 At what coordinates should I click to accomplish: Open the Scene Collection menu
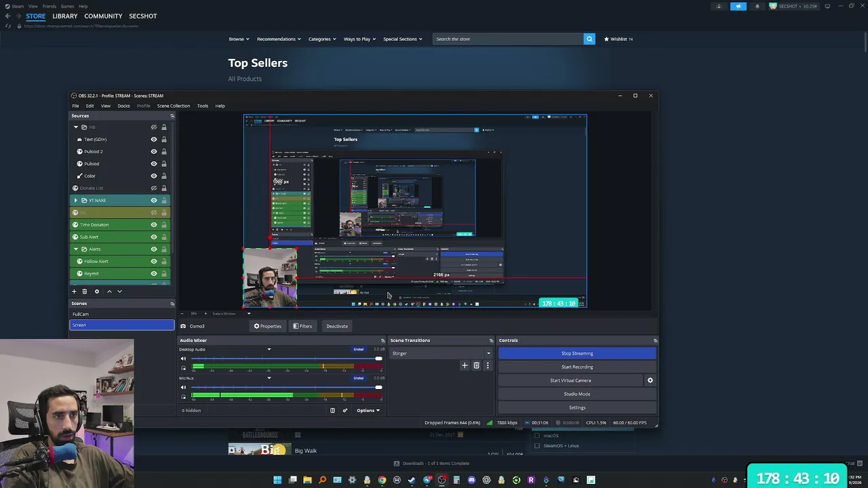point(174,106)
